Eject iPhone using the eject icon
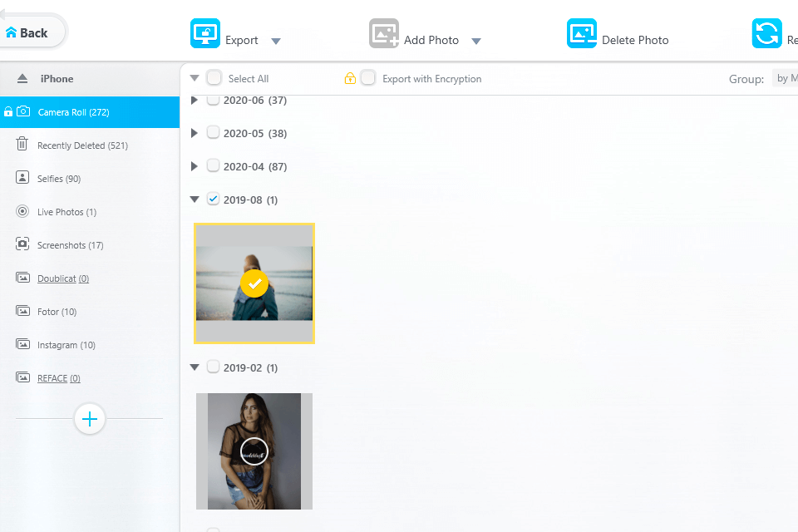The width and height of the screenshot is (798, 532). tap(22, 79)
